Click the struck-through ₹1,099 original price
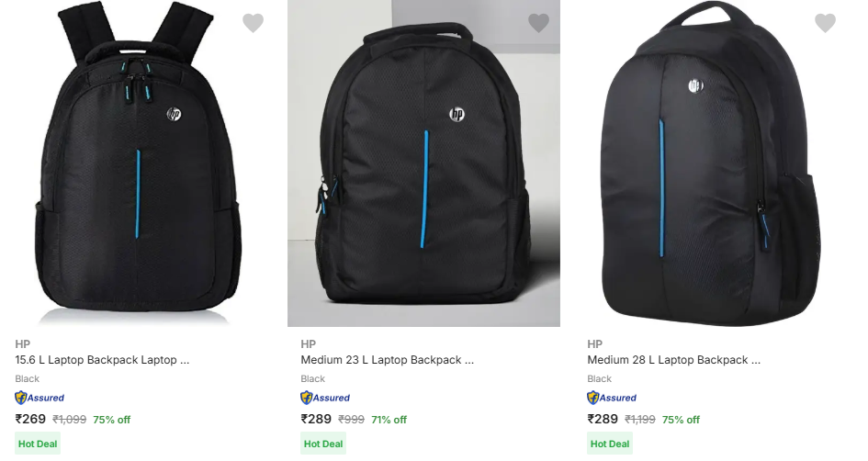868x461 pixels. point(69,420)
